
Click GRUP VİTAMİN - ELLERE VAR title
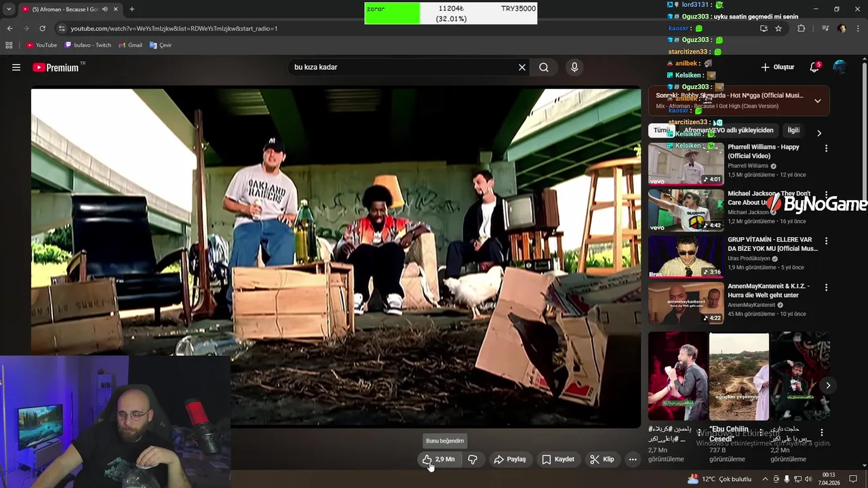point(772,244)
